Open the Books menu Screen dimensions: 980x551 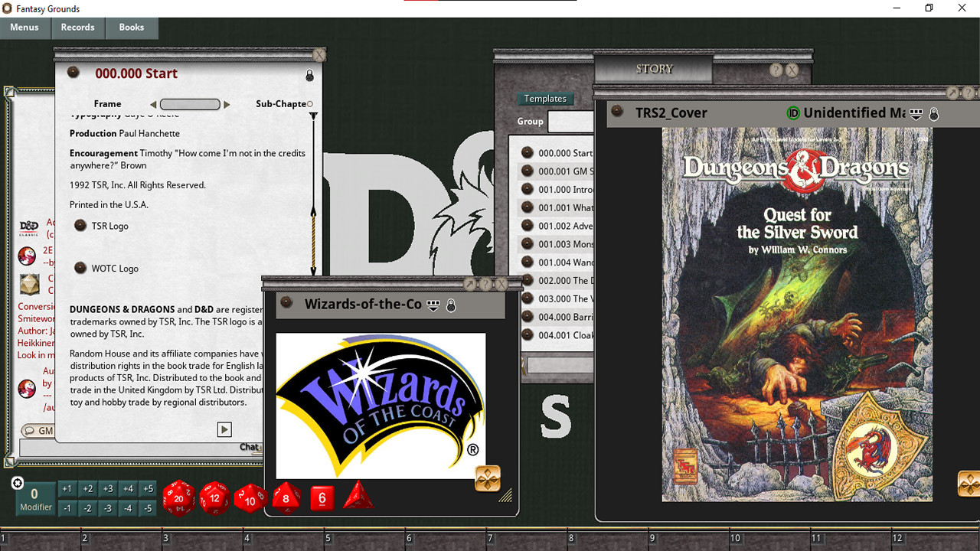[x=131, y=28]
